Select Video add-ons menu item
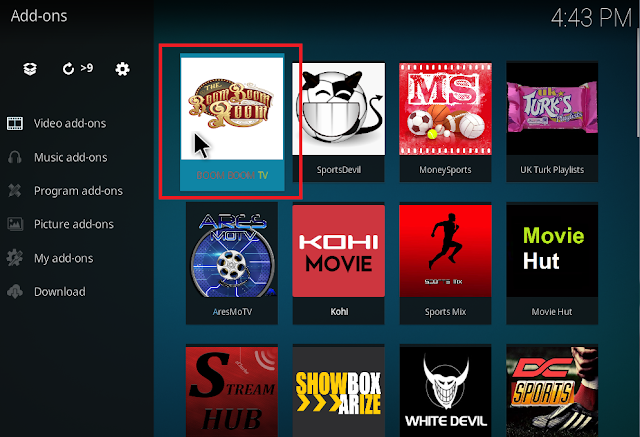Viewport: 640px width, 437px height. pos(70,123)
